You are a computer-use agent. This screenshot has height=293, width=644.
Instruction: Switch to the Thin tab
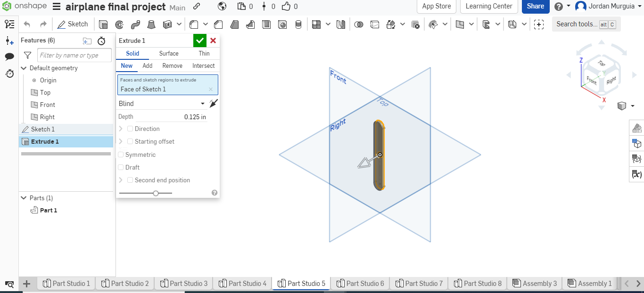(x=204, y=54)
